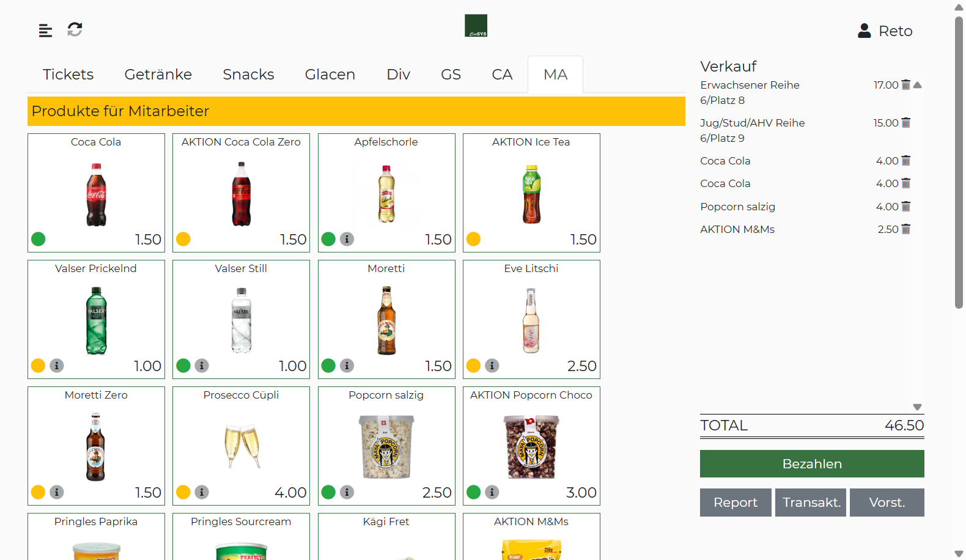Open the Div tab
This screenshot has width=966, height=560.
[x=399, y=75]
